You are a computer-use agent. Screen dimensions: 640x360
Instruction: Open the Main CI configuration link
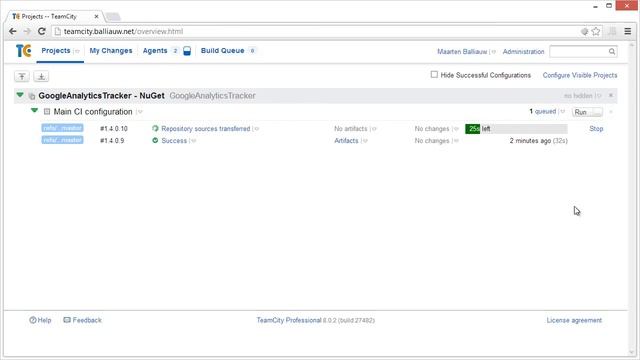(x=93, y=111)
